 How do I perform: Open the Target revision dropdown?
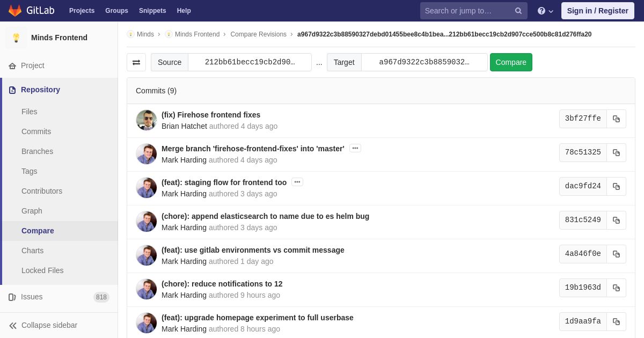tap(424, 62)
